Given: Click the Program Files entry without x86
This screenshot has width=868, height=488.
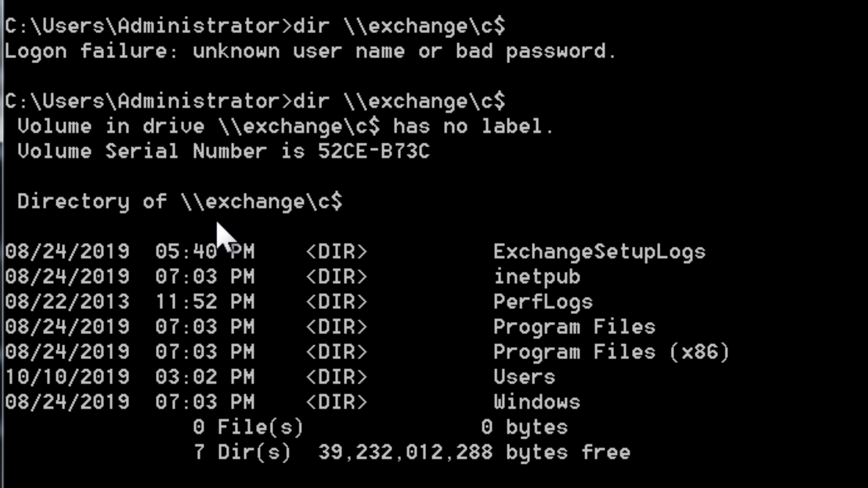Looking at the screenshot, I should [x=574, y=327].
